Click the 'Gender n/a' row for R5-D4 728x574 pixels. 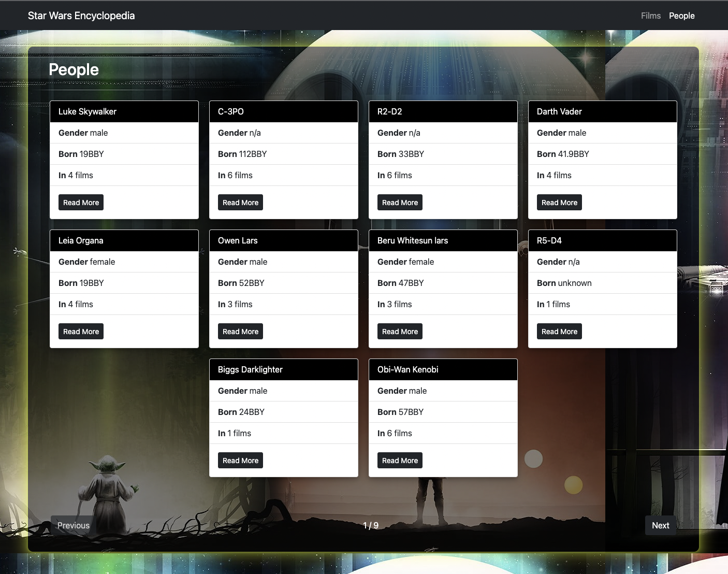point(603,262)
